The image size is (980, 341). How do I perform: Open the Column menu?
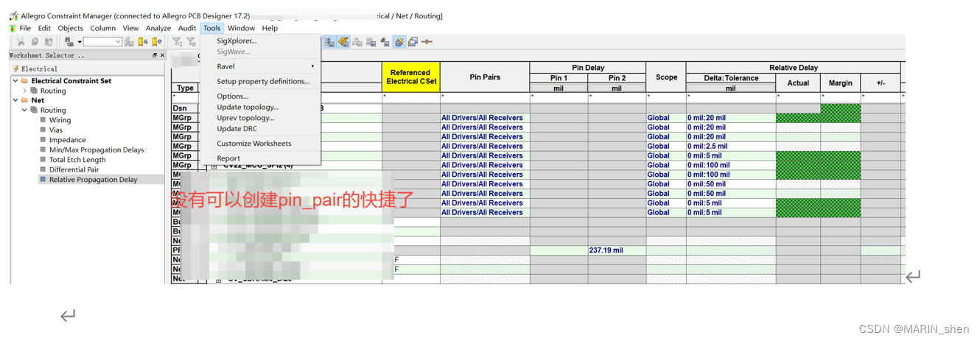coord(103,28)
